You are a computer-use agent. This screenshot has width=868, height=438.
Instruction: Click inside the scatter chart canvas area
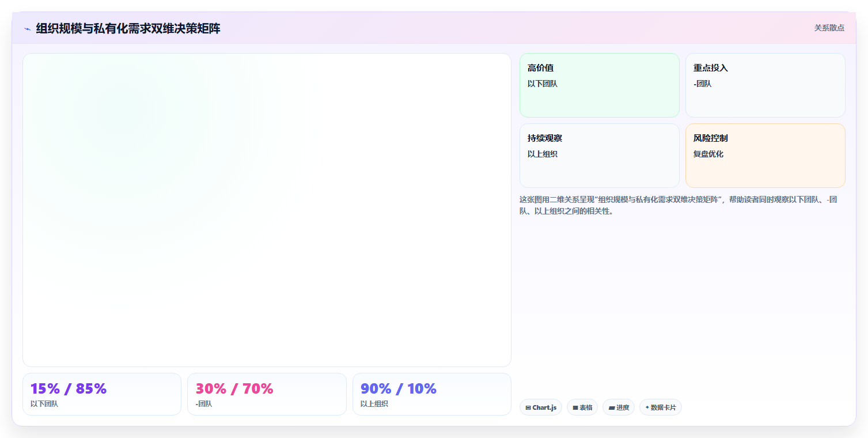point(267,210)
